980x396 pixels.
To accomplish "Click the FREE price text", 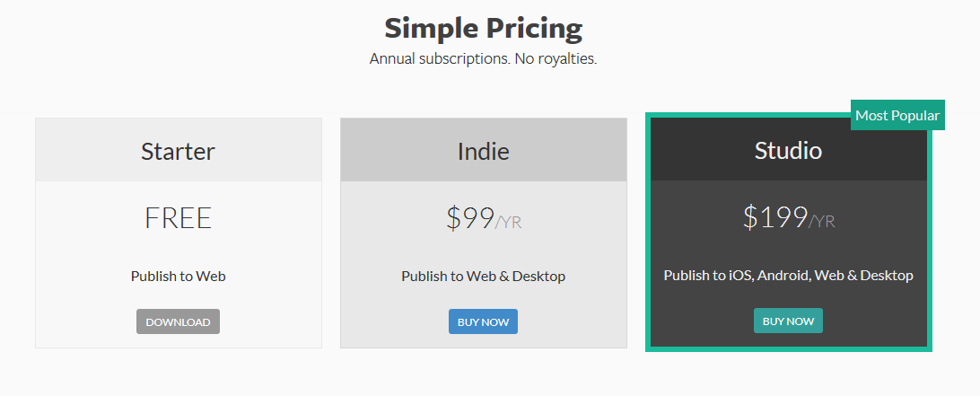I will (x=178, y=218).
